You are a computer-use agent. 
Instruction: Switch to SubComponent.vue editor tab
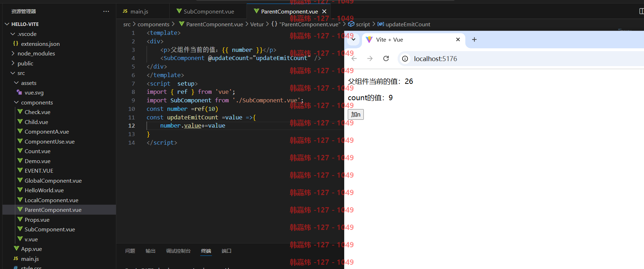[x=209, y=11]
